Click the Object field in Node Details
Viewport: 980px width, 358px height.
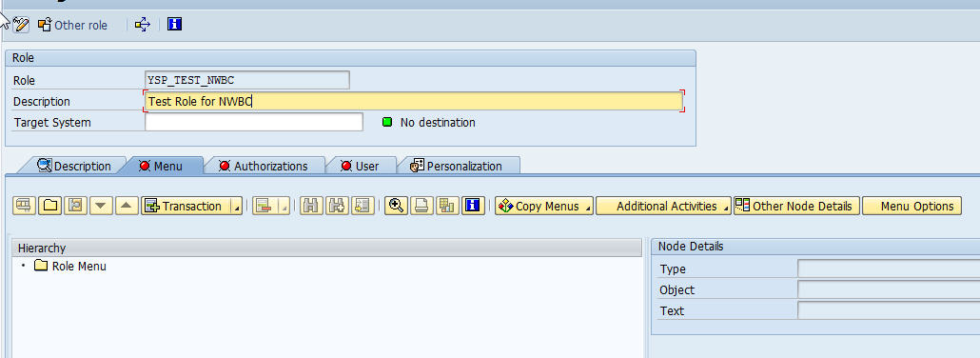tap(888, 289)
